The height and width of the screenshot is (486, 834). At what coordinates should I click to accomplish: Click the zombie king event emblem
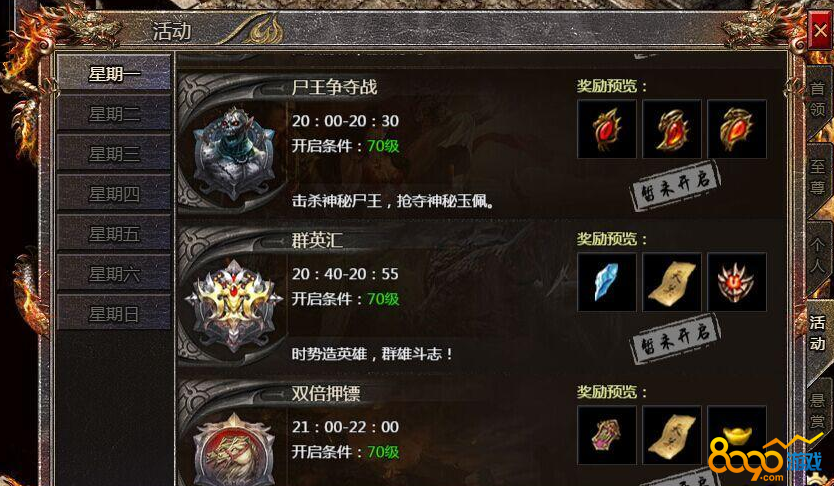tap(234, 154)
